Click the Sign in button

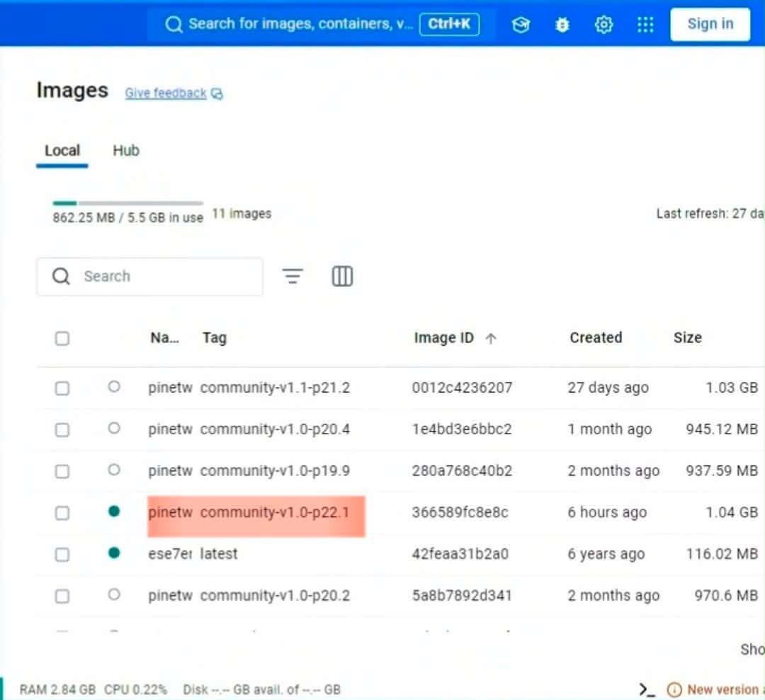tap(709, 23)
